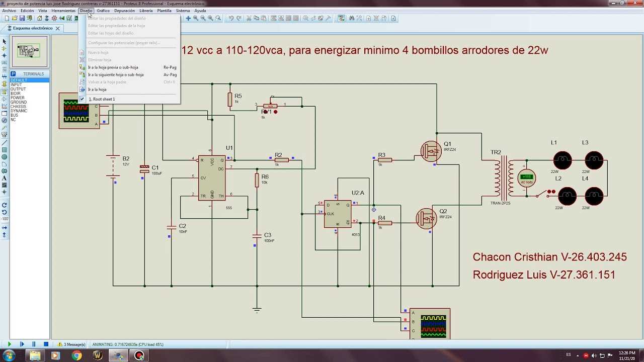The width and height of the screenshot is (644, 362).
Task: Click the save design toolbar icon
Action: coord(22,19)
